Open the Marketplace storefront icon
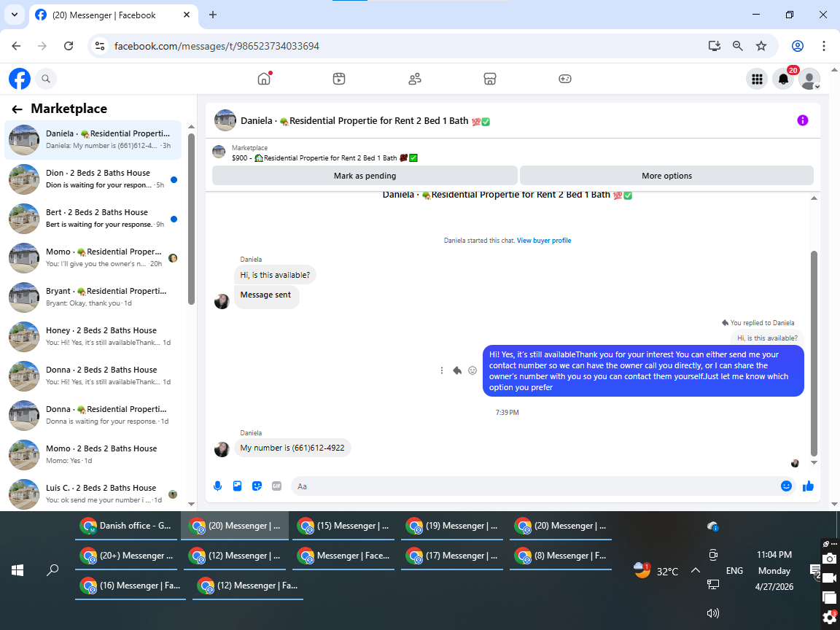 pyautogui.click(x=490, y=79)
